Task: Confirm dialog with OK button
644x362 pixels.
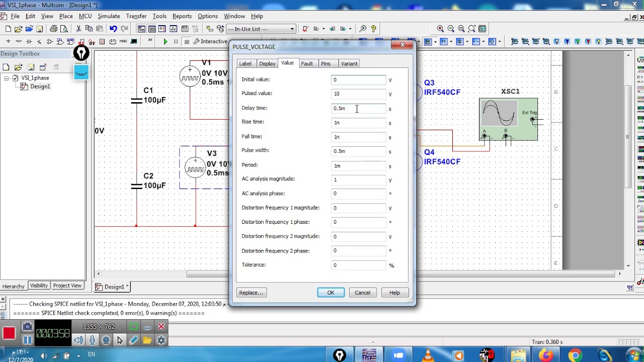Action: click(331, 293)
